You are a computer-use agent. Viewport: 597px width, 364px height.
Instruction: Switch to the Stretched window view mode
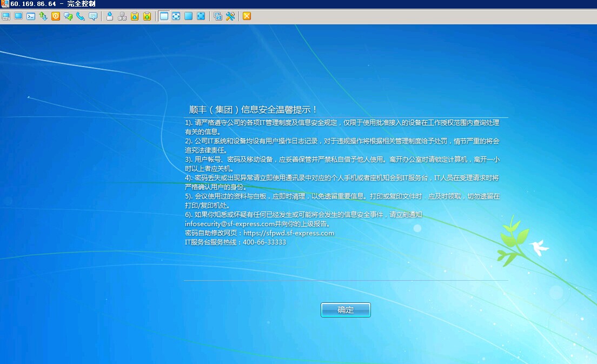[x=176, y=16]
